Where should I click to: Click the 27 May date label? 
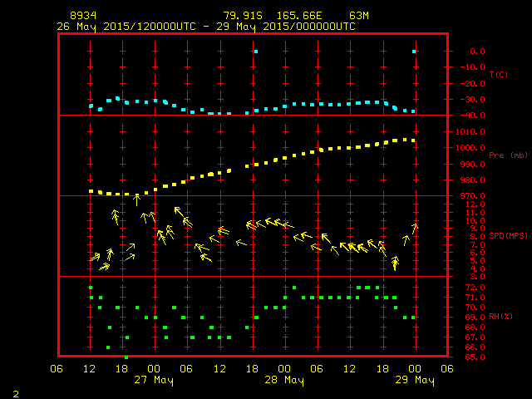pos(154,380)
